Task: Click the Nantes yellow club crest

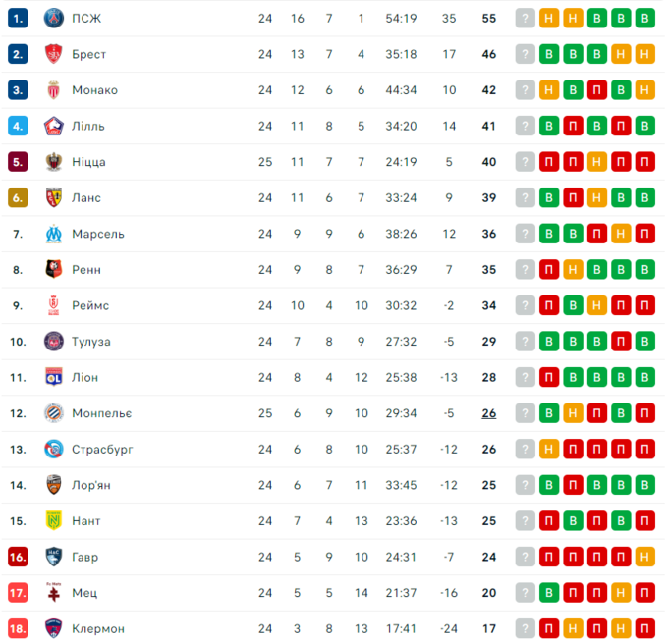Action: (x=54, y=520)
